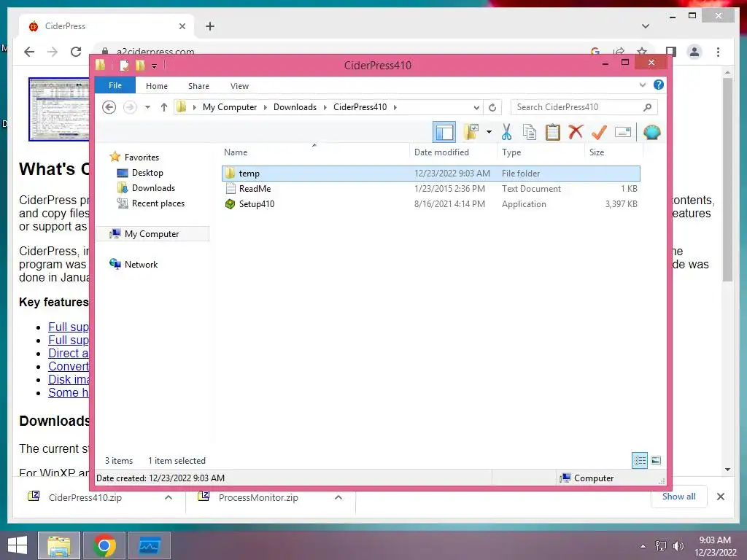Click the Explorer forward arrow
This screenshot has height=560, width=747.
[130, 107]
